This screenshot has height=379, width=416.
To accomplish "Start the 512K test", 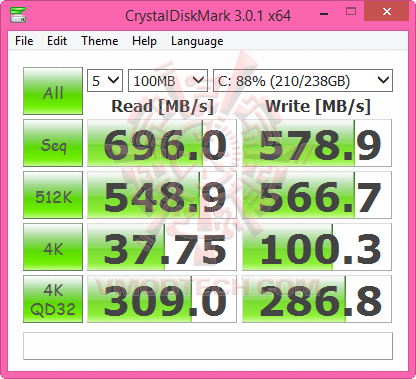I will (53, 195).
